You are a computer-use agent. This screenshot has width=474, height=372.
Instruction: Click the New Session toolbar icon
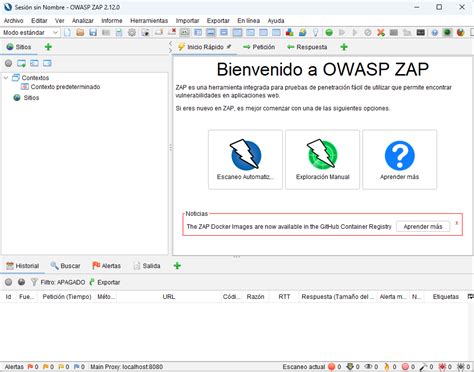(x=67, y=32)
